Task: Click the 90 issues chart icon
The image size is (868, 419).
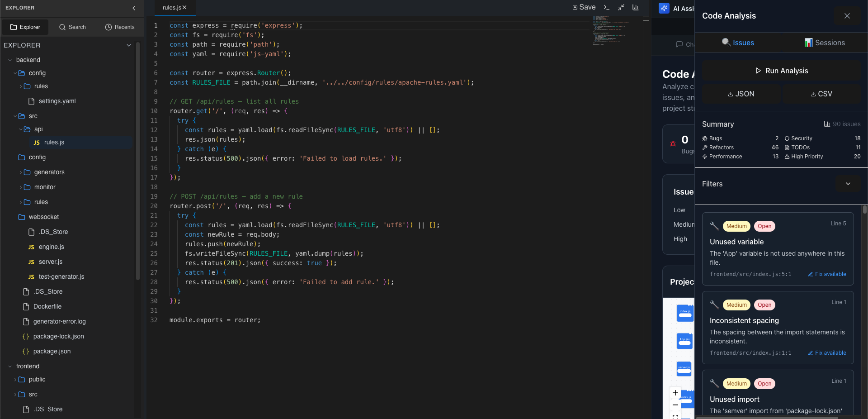Action: (827, 124)
